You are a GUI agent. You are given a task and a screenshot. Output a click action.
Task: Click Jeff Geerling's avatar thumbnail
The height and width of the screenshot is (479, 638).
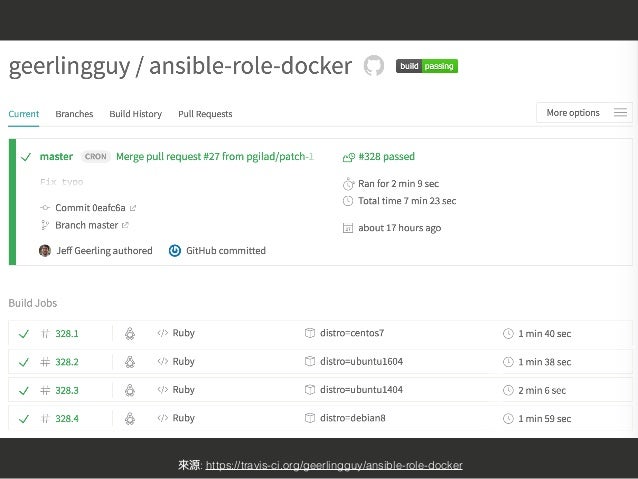click(44, 251)
